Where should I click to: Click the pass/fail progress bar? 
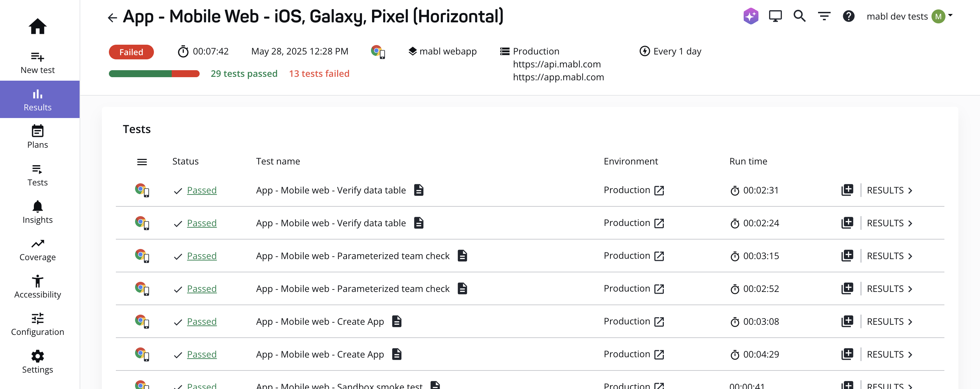coord(154,73)
